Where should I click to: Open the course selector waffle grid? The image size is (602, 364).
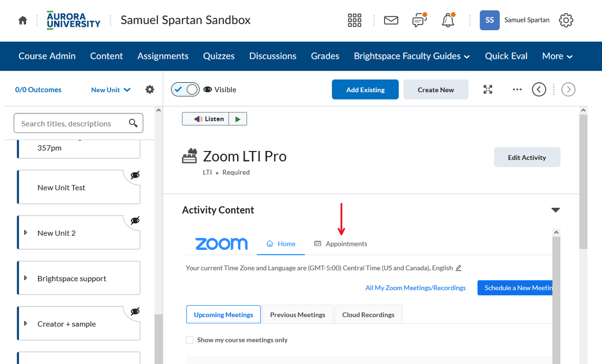(354, 20)
